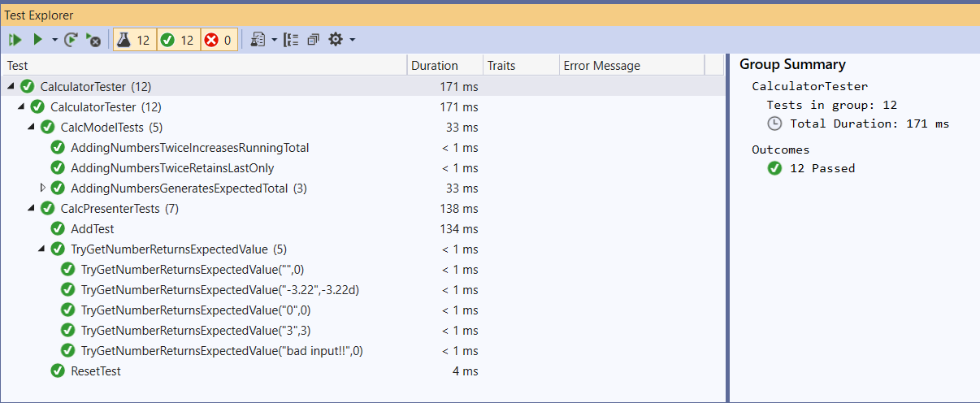Click the Run All Tests icon
This screenshot has height=403, width=980.
pos(15,39)
